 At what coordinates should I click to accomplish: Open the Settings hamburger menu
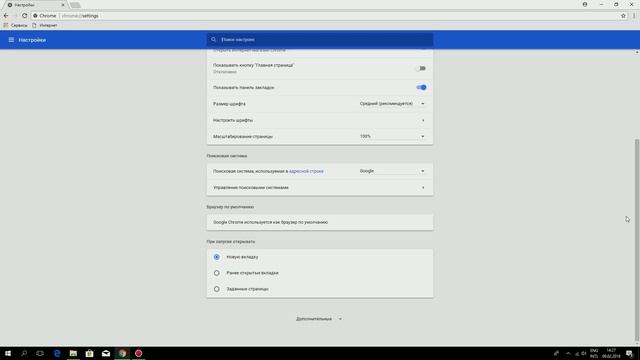(x=11, y=40)
